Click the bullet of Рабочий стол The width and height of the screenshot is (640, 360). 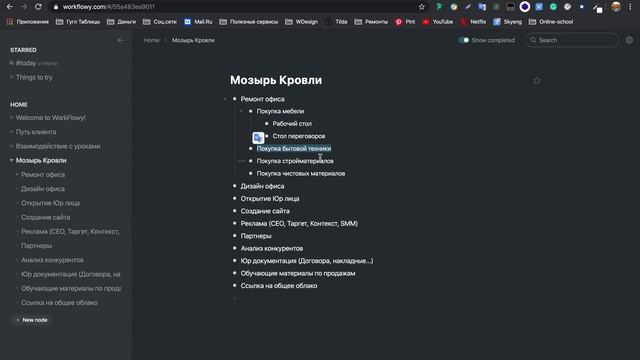point(267,123)
